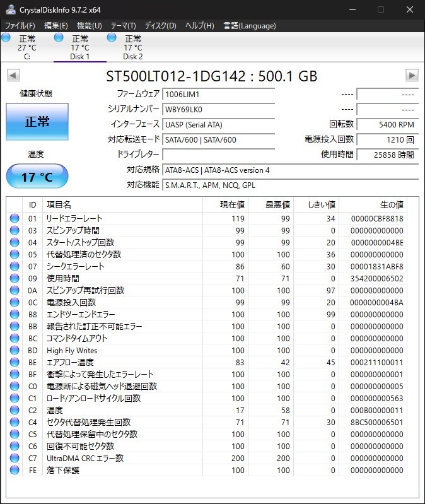Switch to the Disk 2 tab

click(x=132, y=47)
